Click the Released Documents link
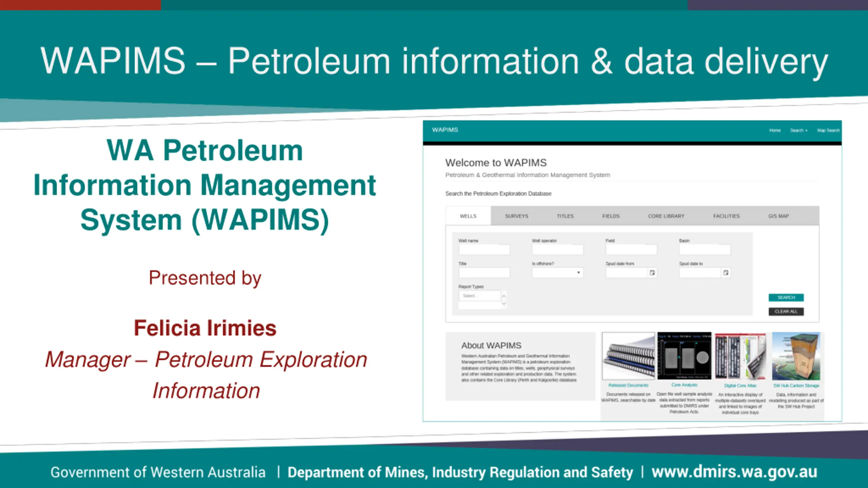 [628, 385]
